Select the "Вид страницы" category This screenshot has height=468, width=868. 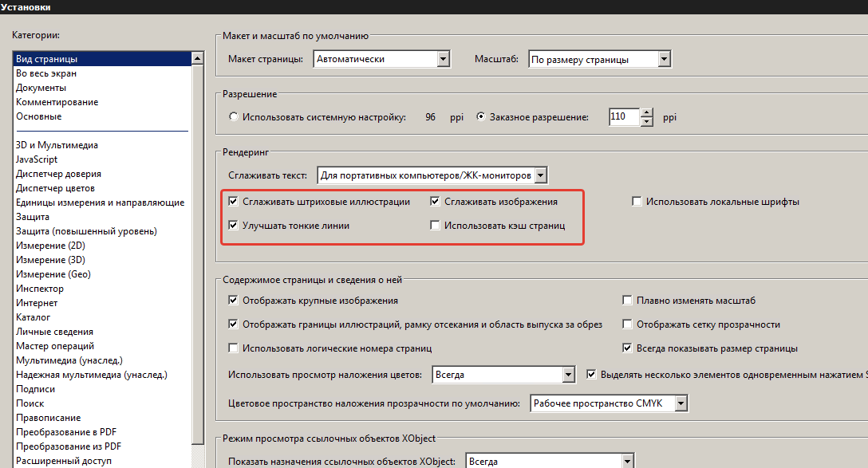(102, 59)
